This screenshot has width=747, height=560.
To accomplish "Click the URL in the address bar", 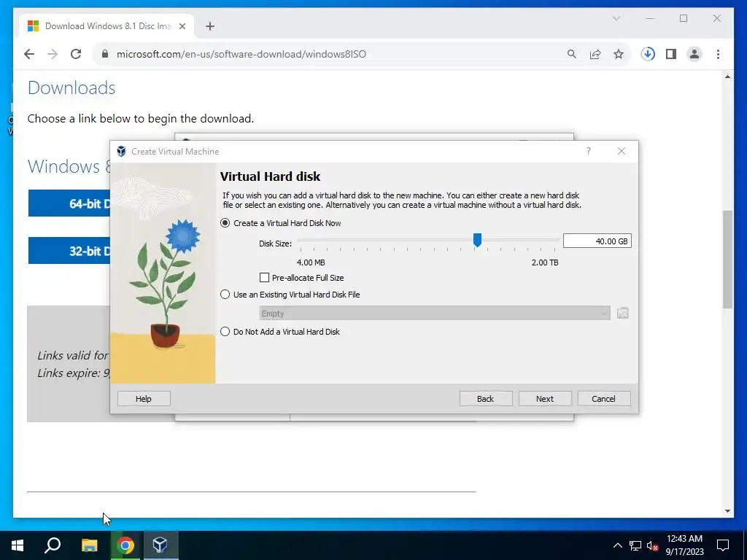I will pos(241,54).
